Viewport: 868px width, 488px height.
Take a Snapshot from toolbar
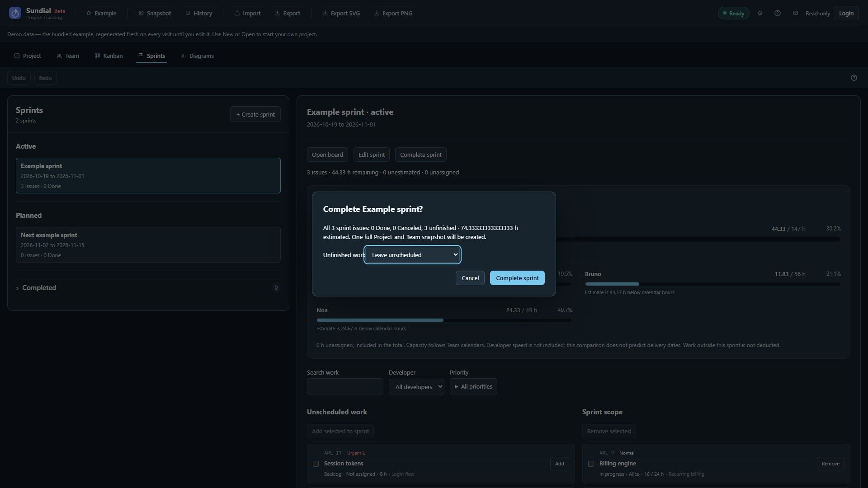[x=155, y=13]
